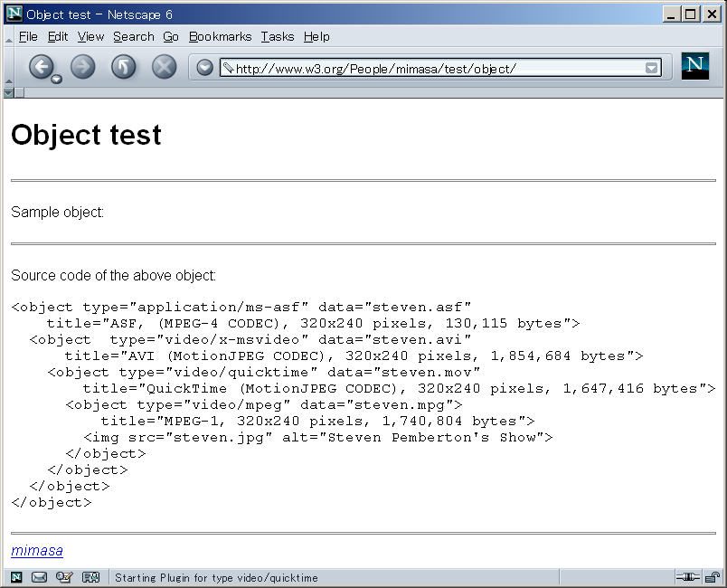Reload the current page
727x588 pixels.
point(123,67)
